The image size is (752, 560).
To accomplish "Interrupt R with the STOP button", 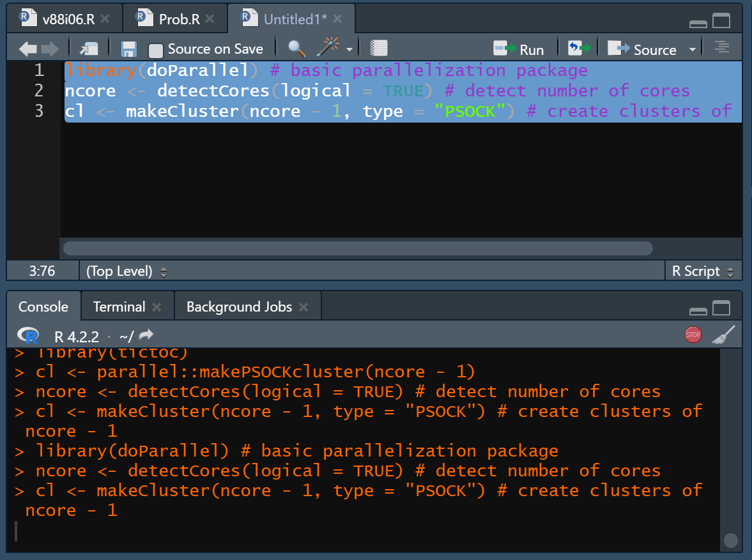I will click(693, 335).
